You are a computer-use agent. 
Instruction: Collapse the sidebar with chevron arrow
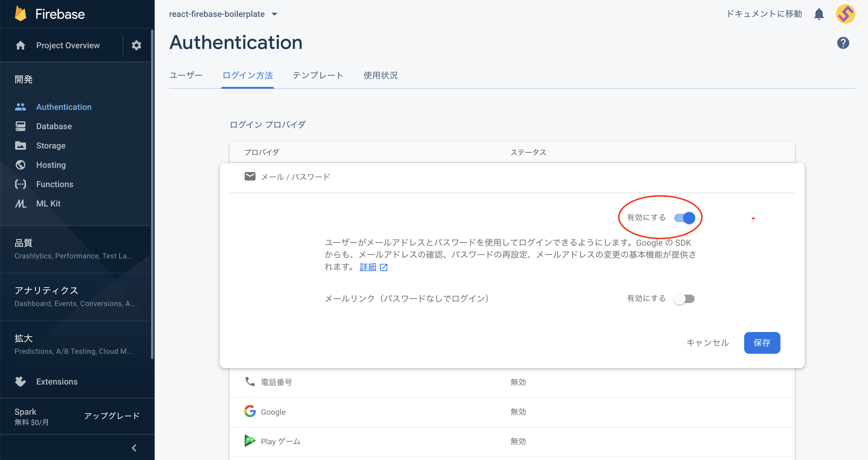(134, 448)
